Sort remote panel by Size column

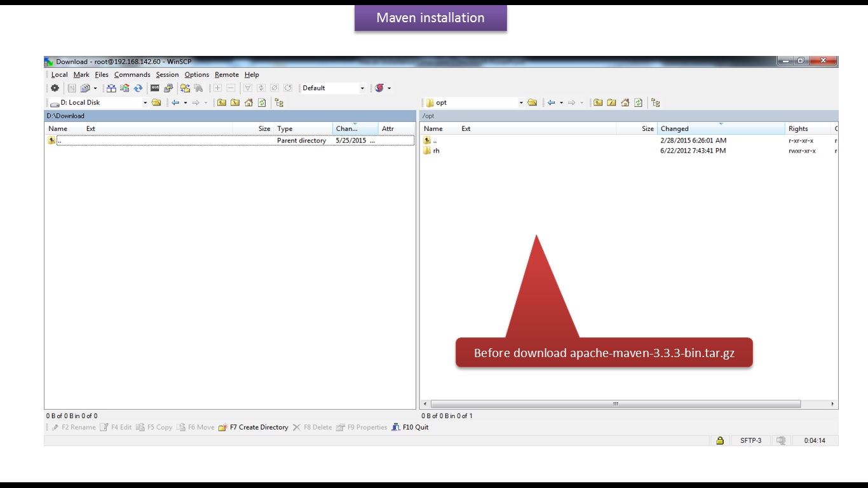click(636, 129)
